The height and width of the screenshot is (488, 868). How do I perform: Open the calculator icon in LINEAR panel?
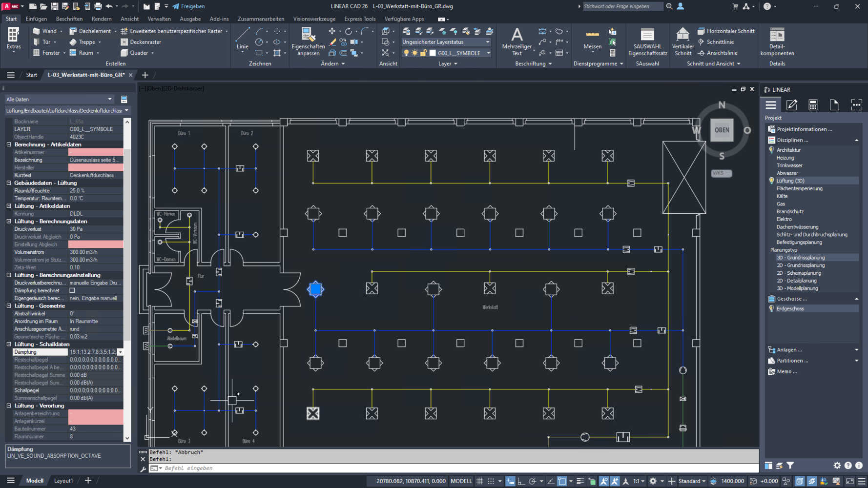click(813, 105)
